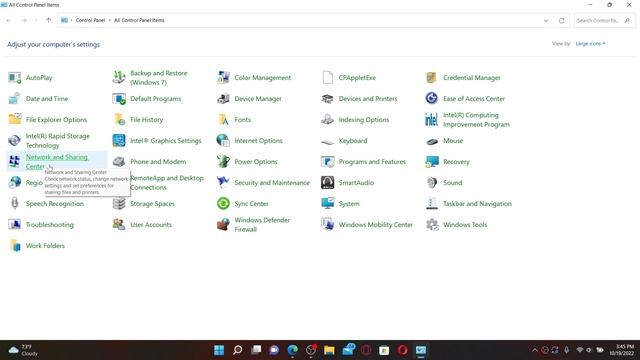Click the All Control Panel Items breadcrumb

[139, 20]
